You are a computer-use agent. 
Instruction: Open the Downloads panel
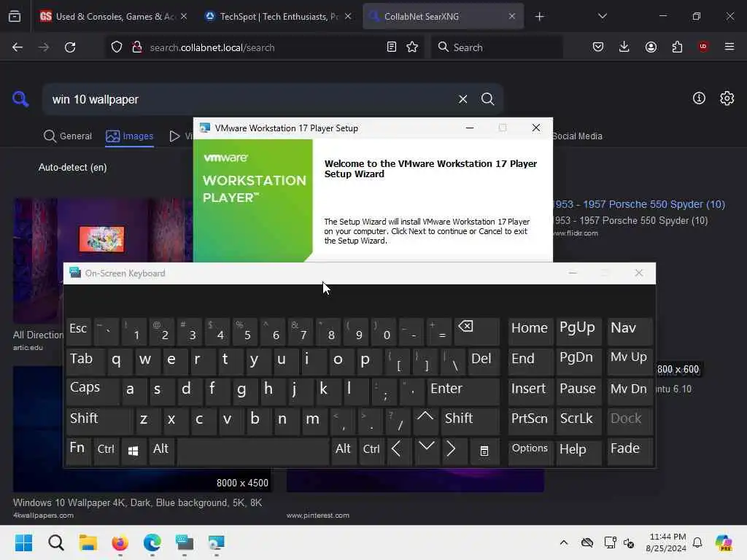pyautogui.click(x=624, y=47)
